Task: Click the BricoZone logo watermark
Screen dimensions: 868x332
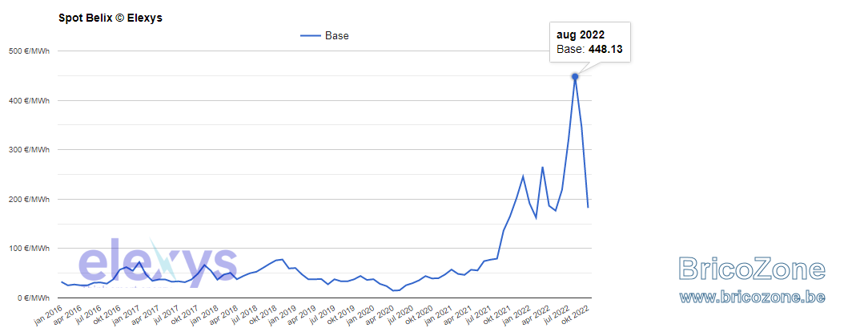Action: 753,269
